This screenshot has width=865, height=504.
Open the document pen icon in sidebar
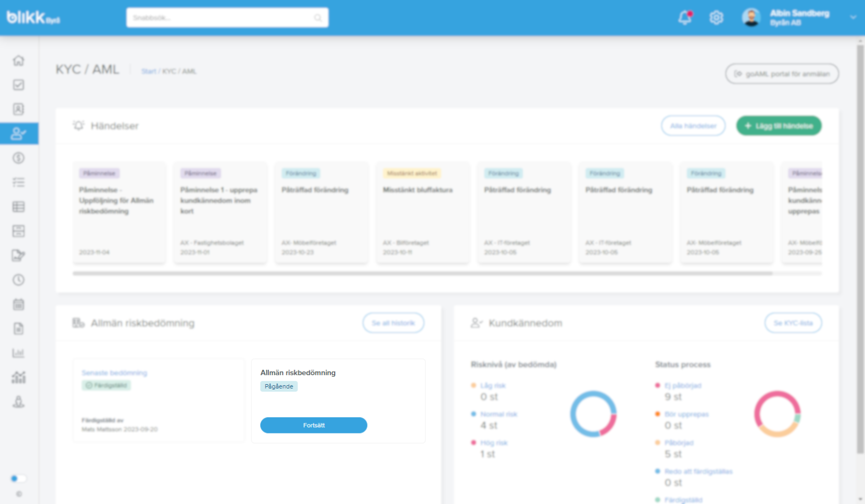point(19,255)
